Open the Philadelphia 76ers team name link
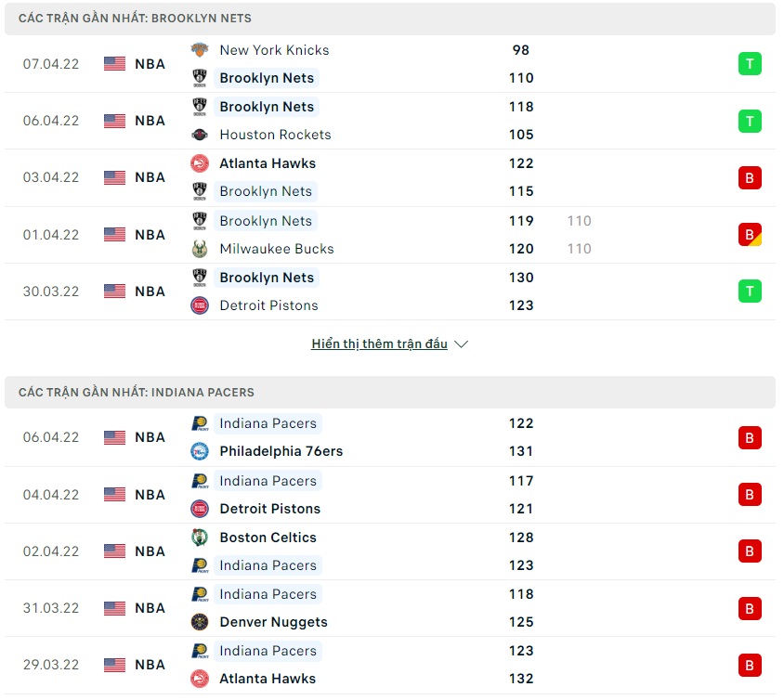This screenshot has width=784, height=700. (281, 451)
